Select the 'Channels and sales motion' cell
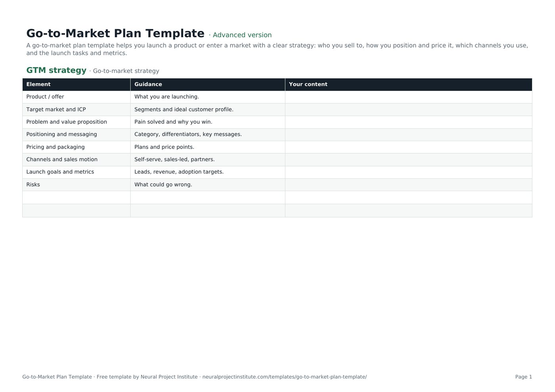This screenshot has width=555, height=392. point(77,159)
